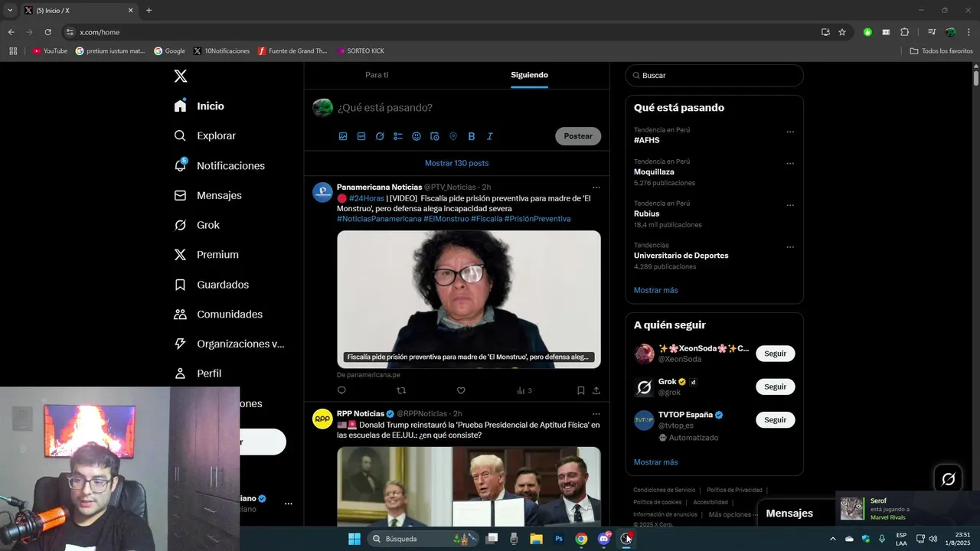Toggle bold text in composer
980x551 pixels.
click(x=472, y=136)
